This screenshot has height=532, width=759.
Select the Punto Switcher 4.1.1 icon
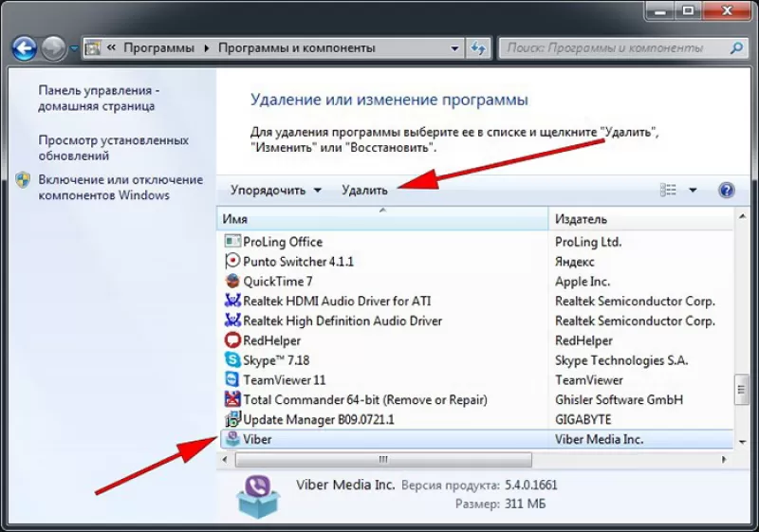click(232, 261)
